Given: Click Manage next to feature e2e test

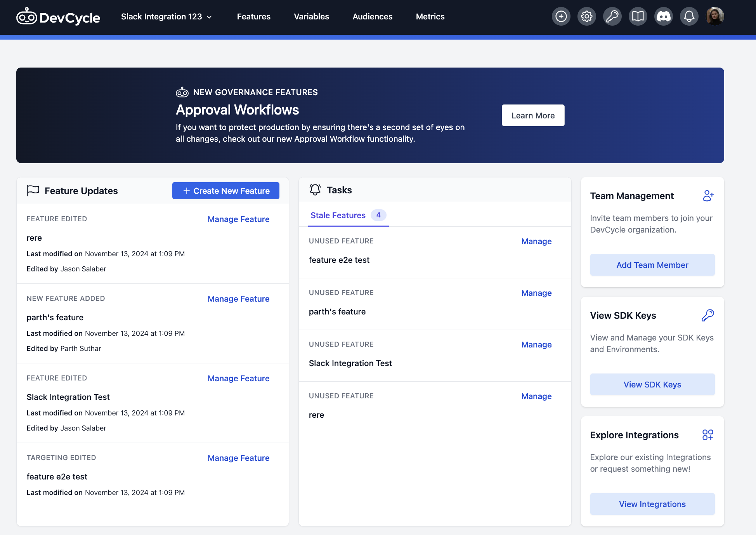Looking at the screenshot, I should (536, 241).
